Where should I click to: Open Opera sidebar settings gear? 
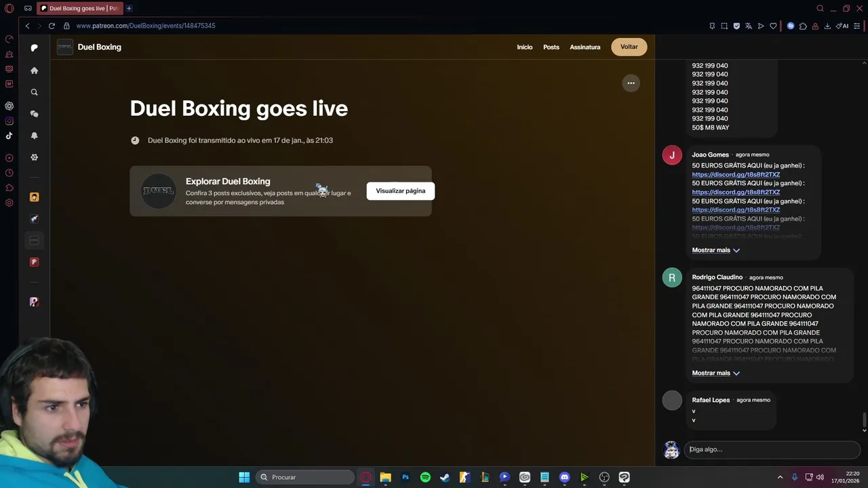click(x=9, y=203)
